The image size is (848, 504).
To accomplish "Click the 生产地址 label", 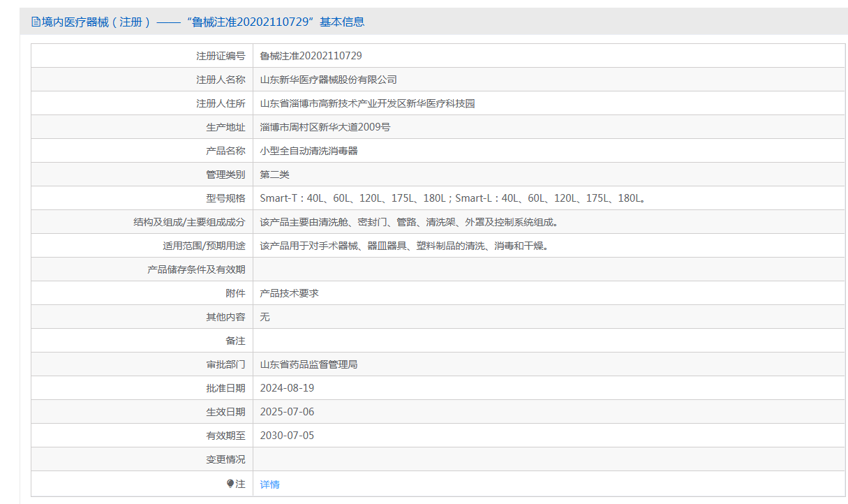I will [225, 127].
